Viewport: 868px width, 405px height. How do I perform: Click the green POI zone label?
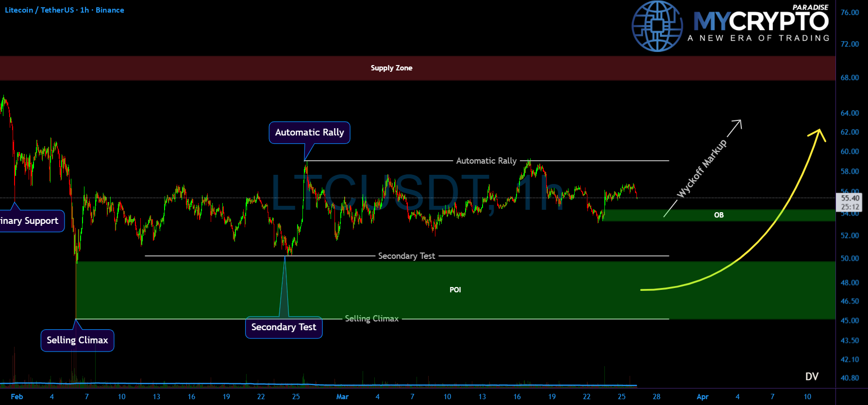(x=455, y=290)
